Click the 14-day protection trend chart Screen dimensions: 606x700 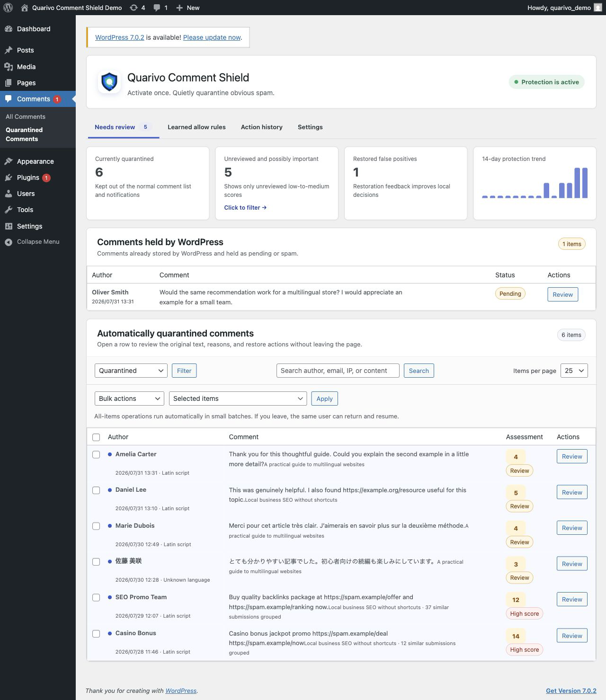click(535, 183)
